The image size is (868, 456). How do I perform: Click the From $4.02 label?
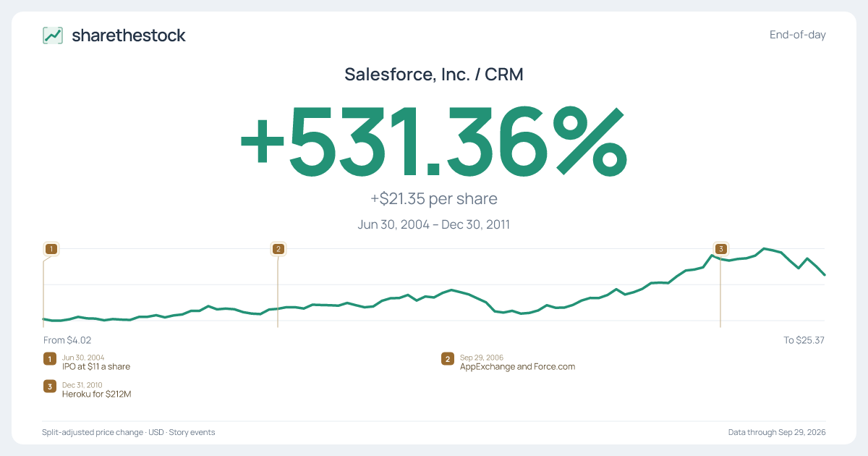tap(67, 340)
